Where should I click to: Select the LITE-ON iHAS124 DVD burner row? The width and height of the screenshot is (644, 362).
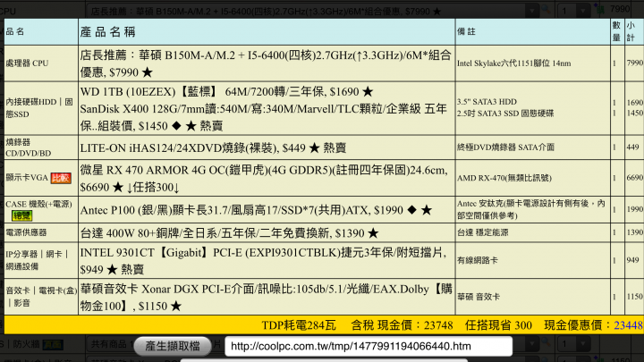pyautogui.click(x=213, y=147)
